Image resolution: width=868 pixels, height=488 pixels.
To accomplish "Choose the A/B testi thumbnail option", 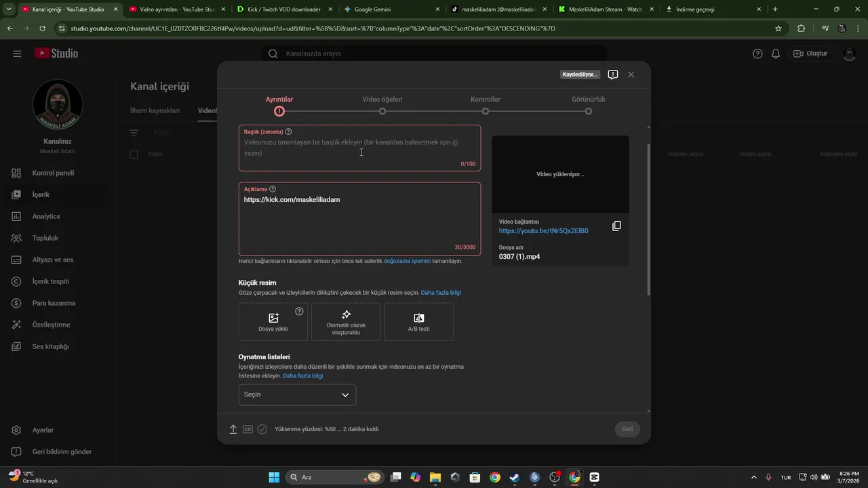I will pyautogui.click(x=418, y=321).
